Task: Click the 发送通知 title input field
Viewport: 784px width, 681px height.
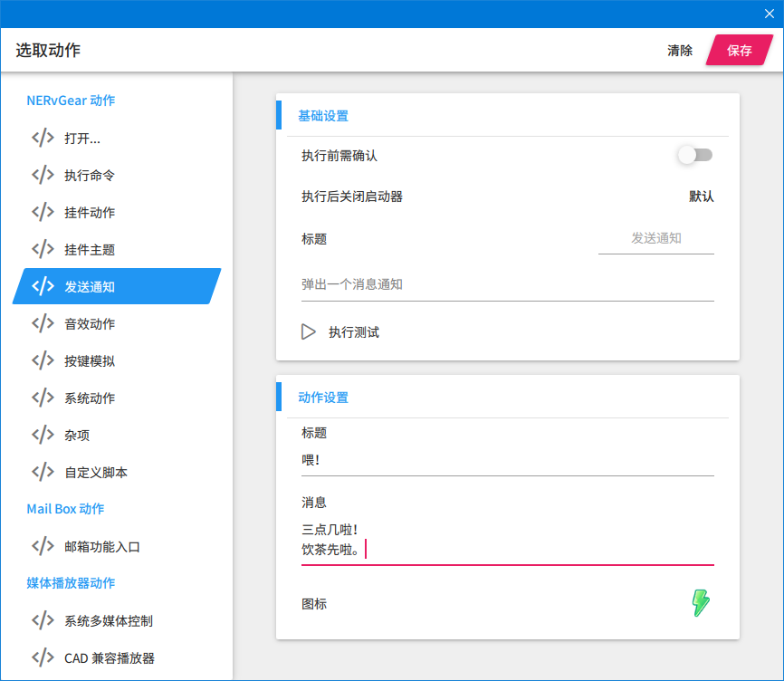Action: click(656, 239)
